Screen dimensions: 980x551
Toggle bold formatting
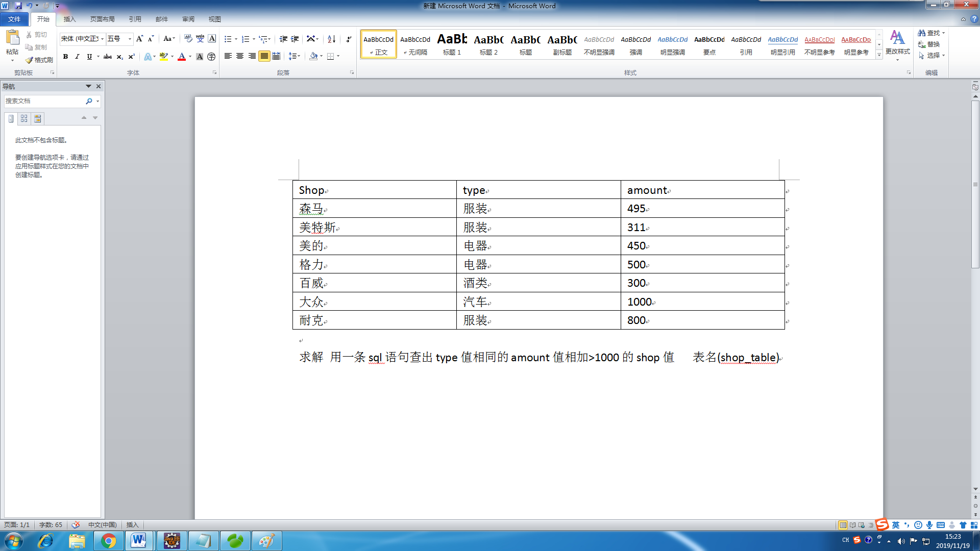point(65,57)
